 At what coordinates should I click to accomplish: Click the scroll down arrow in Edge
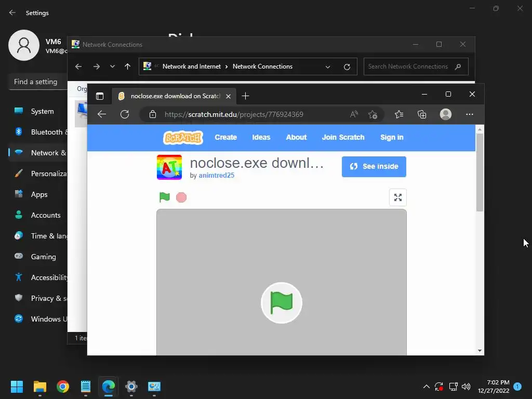[x=480, y=351]
